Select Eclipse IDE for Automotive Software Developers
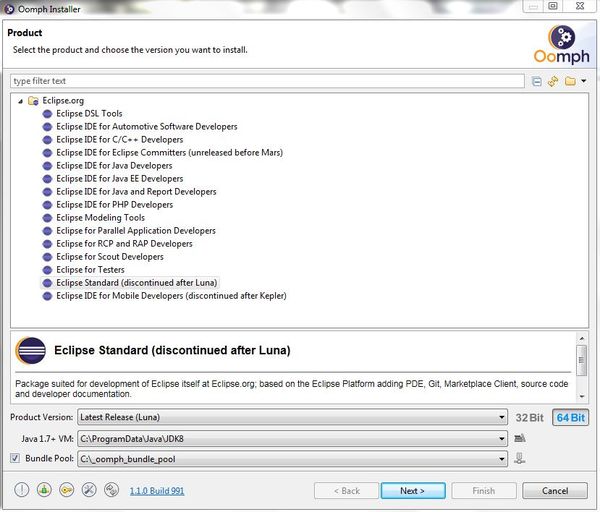The height and width of the screenshot is (512, 600). click(x=147, y=127)
